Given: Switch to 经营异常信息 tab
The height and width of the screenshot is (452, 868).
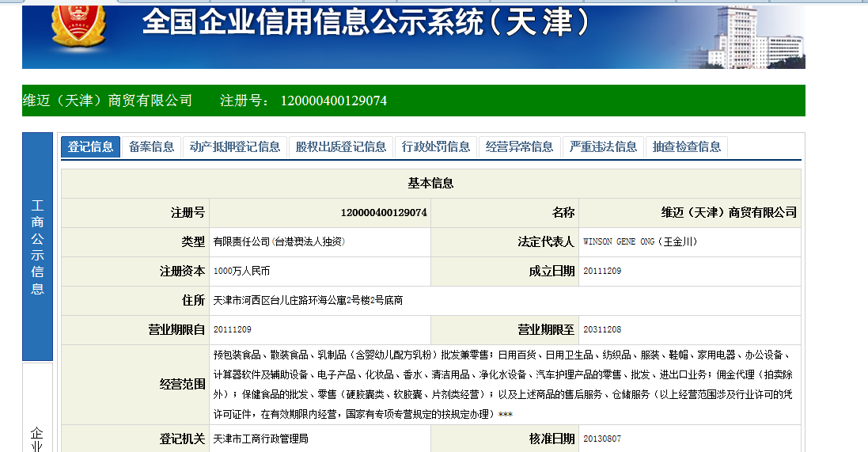Looking at the screenshot, I should [519, 146].
